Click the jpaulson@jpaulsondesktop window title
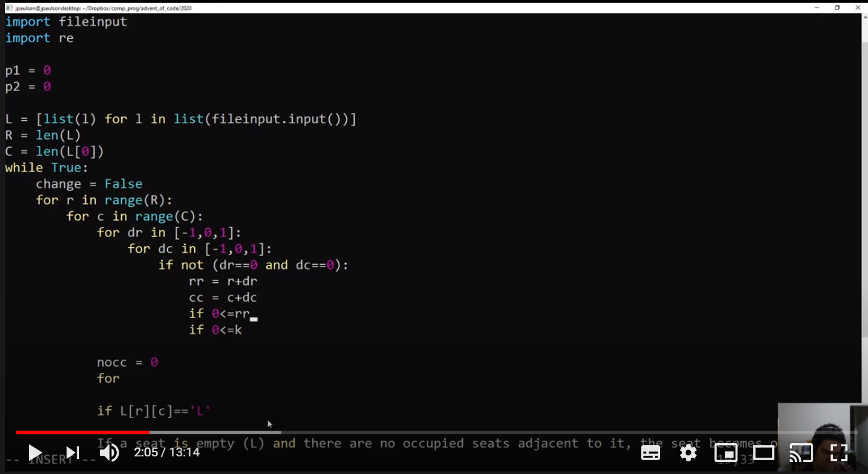This screenshot has width=868, height=474. click(104, 8)
